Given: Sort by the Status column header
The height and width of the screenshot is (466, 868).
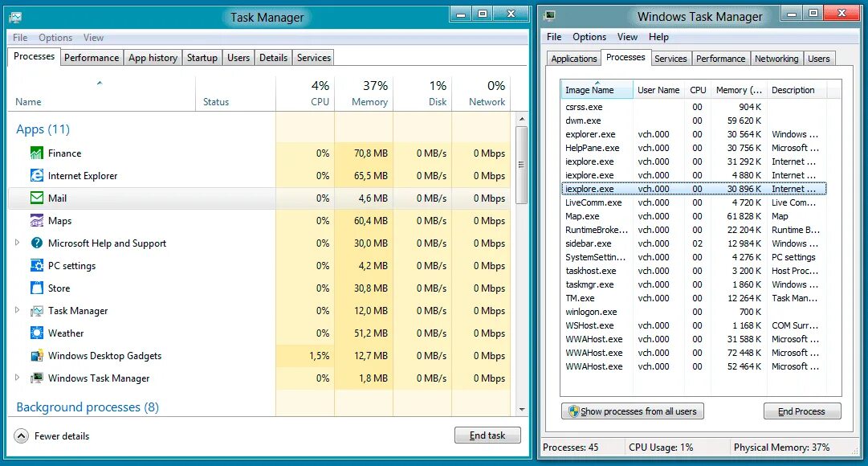Looking at the screenshot, I should (x=235, y=93).
